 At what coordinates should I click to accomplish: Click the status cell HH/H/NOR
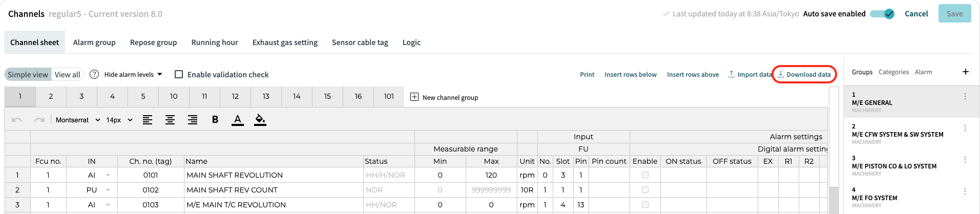(x=389, y=175)
